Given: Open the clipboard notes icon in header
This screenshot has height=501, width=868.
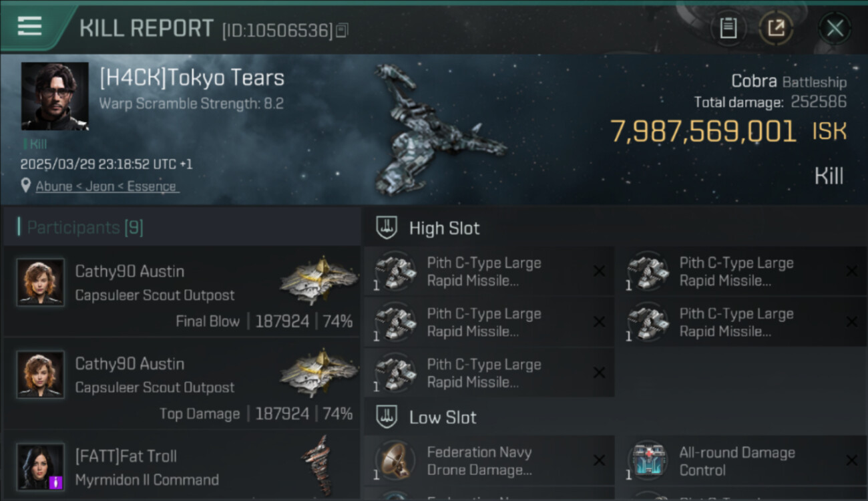Looking at the screenshot, I should point(728,28).
